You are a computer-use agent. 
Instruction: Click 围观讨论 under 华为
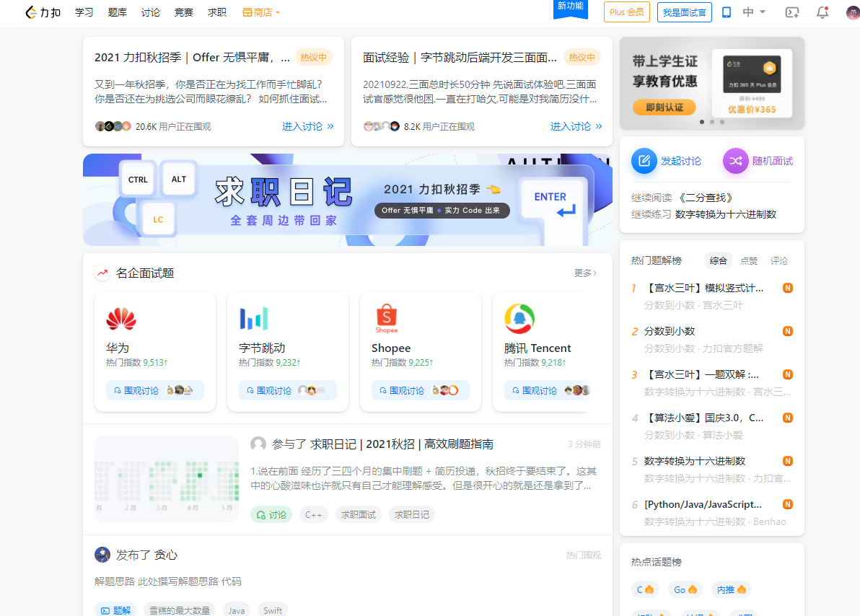154,390
